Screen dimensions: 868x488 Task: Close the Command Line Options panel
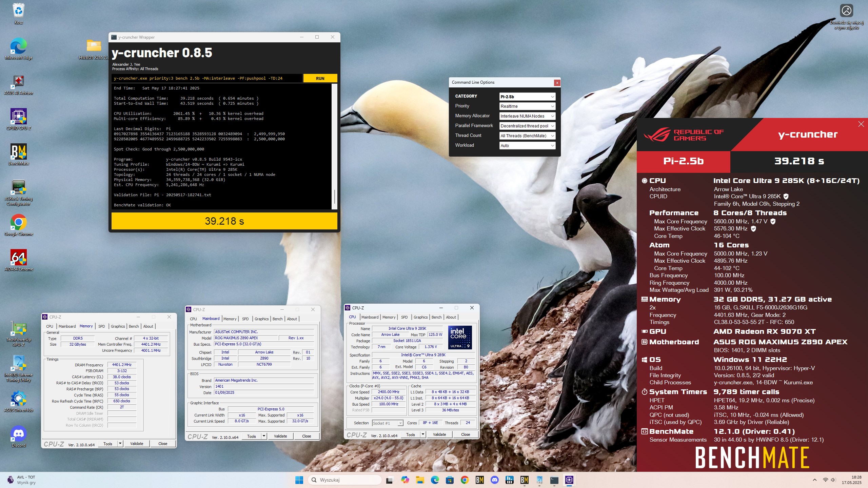coord(557,83)
